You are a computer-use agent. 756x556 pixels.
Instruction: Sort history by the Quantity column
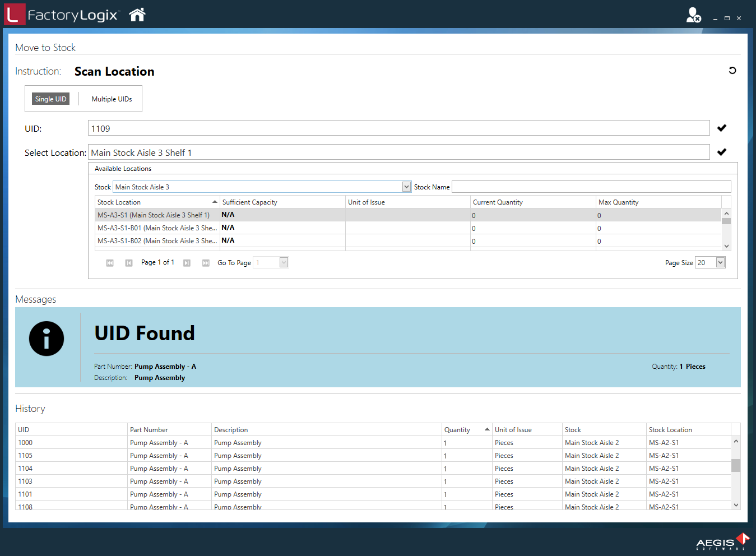click(457, 429)
